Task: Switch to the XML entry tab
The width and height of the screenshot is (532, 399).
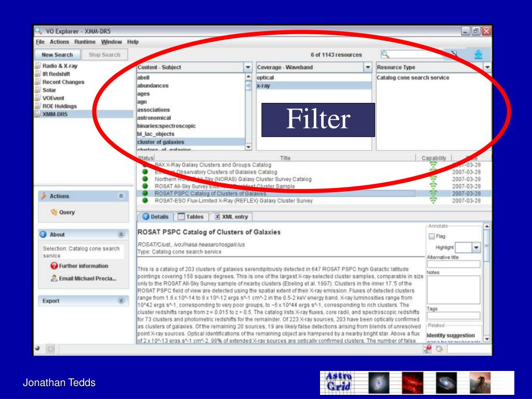Action: (x=231, y=217)
